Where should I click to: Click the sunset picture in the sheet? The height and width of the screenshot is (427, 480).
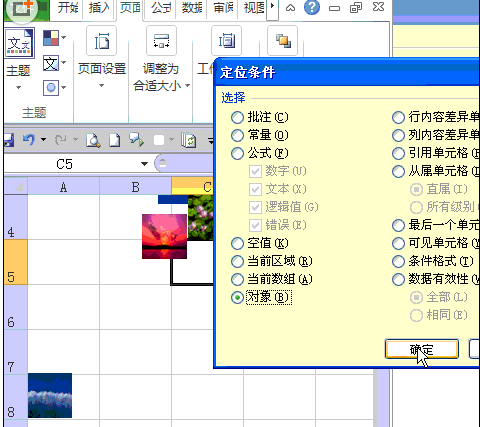point(164,236)
